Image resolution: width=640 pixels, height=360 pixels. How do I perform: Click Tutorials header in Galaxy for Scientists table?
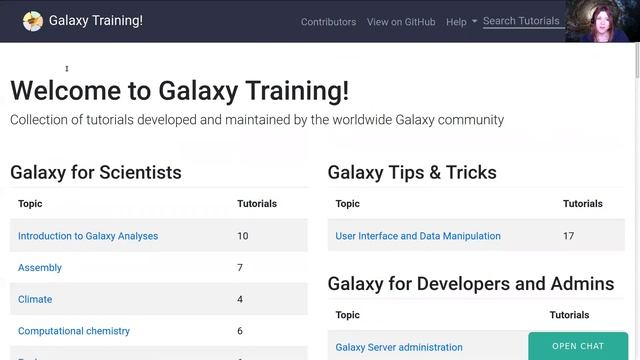pyautogui.click(x=257, y=204)
